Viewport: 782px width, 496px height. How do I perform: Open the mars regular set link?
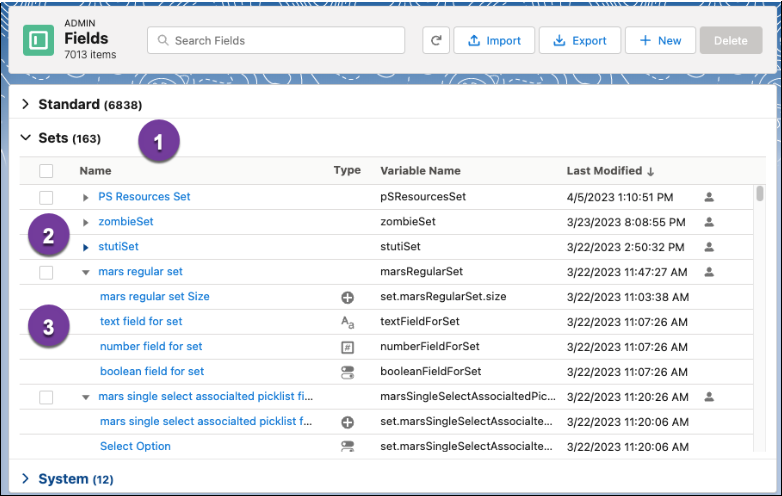pyautogui.click(x=140, y=271)
